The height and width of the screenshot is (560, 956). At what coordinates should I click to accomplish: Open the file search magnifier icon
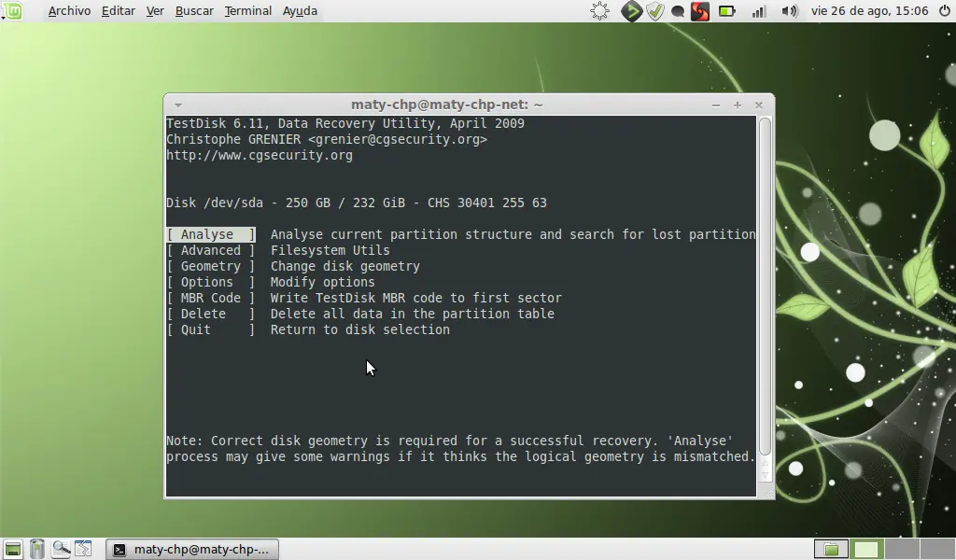[61, 549]
